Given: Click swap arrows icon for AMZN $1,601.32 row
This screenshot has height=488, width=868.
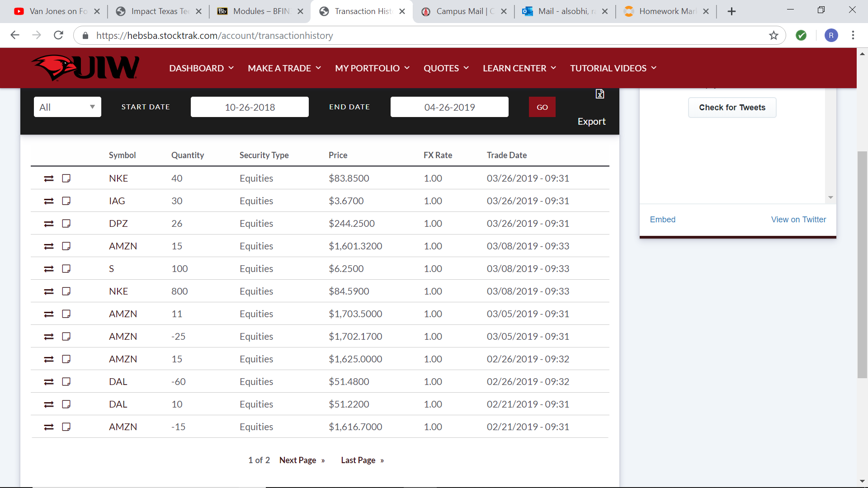Looking at the screenshot, I should tap(49, 246).
